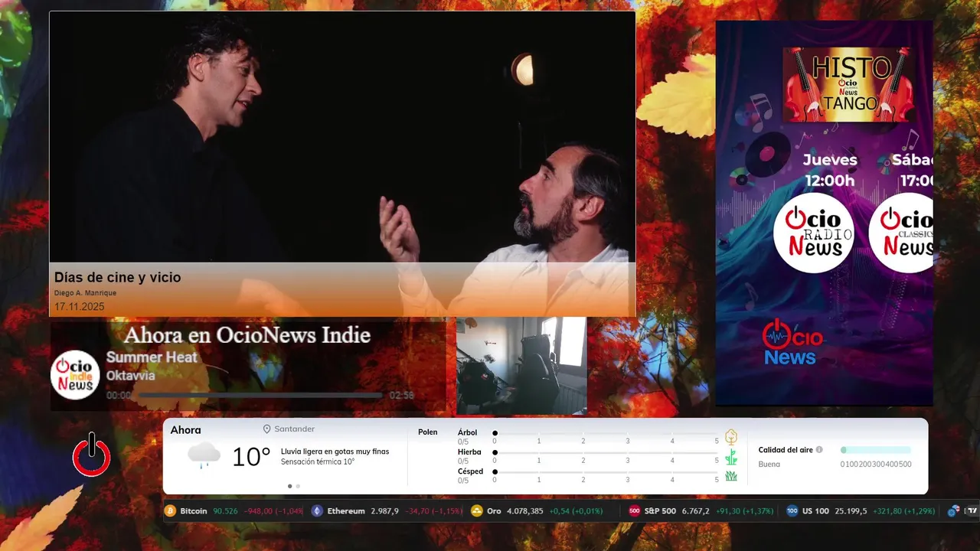Click the red power logo icon
The height and width of the screenshot is (551, 980).
click(91, 455)
